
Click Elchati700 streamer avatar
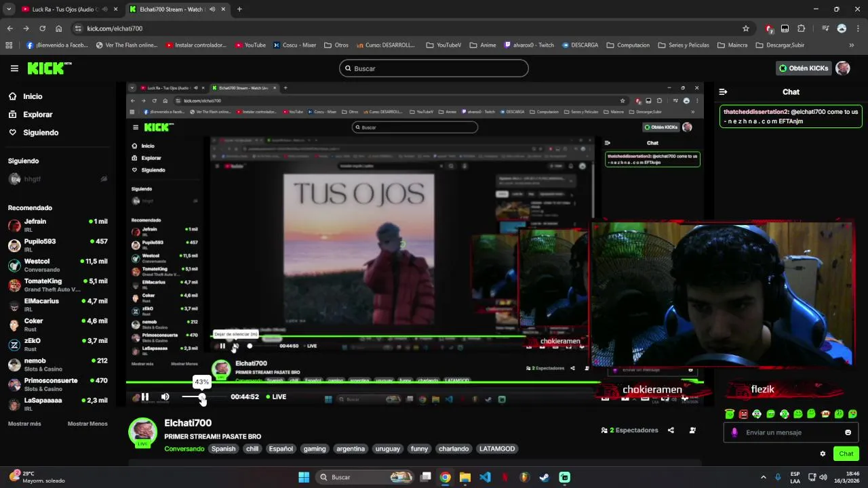[142, 432]
